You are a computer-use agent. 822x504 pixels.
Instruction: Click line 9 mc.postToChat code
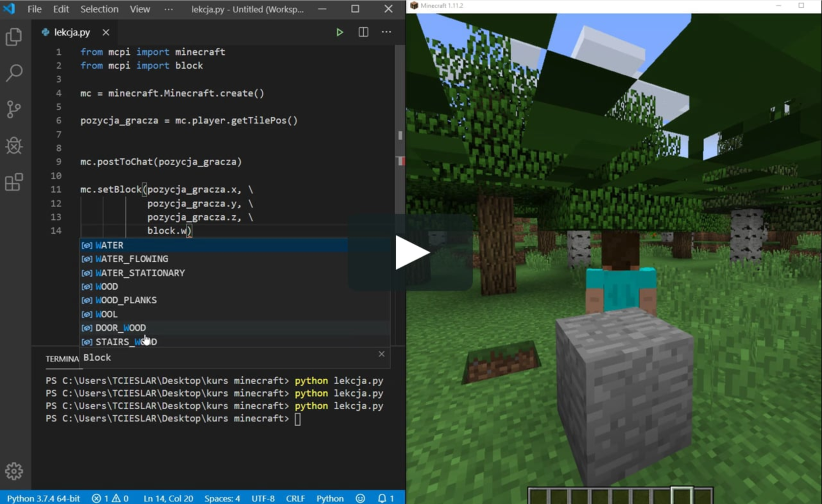[x=161, y=161]
